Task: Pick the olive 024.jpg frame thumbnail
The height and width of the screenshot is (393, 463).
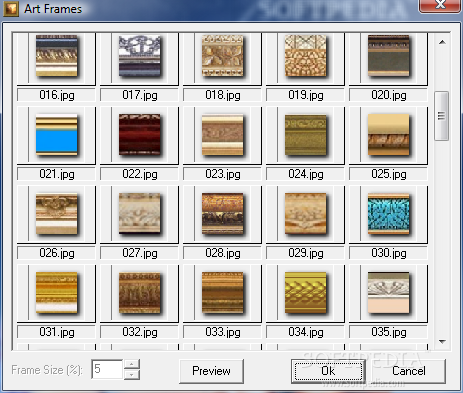Action: (x=306, y=135)
